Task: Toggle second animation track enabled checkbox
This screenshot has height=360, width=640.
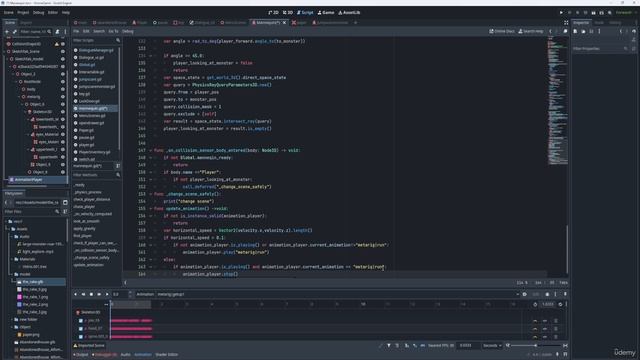Action: coord(81,329)
